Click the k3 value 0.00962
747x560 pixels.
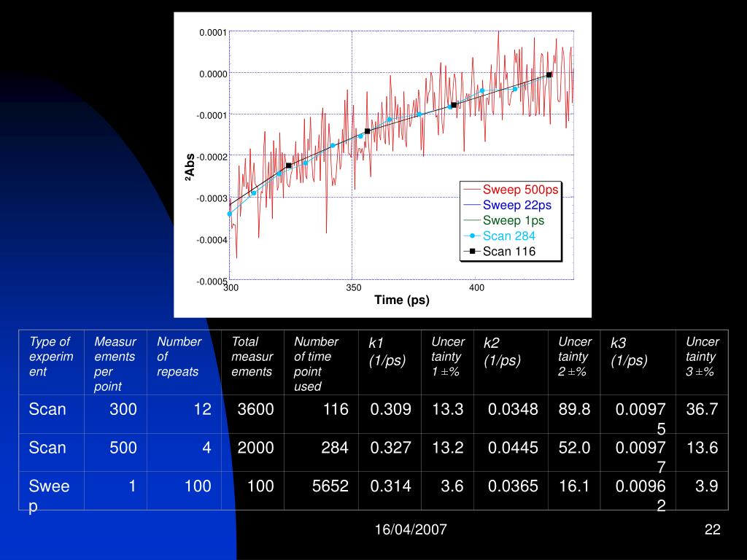tap(640, 495)
